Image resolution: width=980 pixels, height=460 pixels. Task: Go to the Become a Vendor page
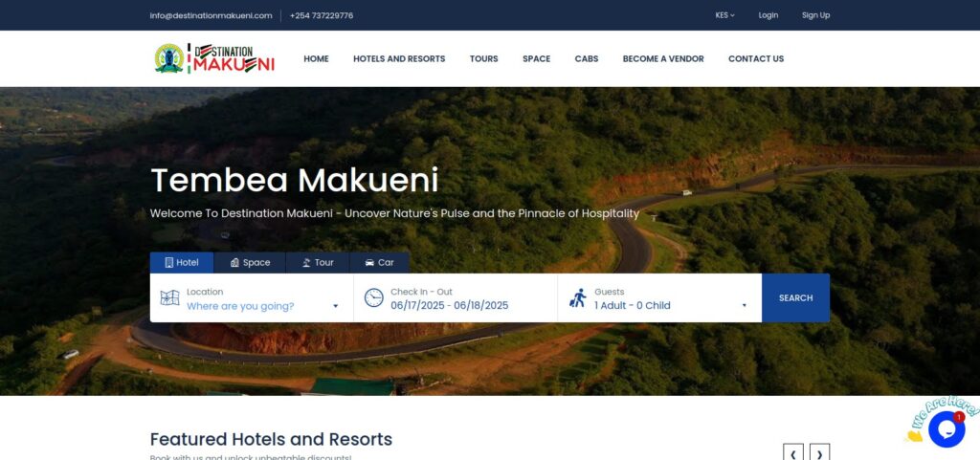click(x=663, y=58)
